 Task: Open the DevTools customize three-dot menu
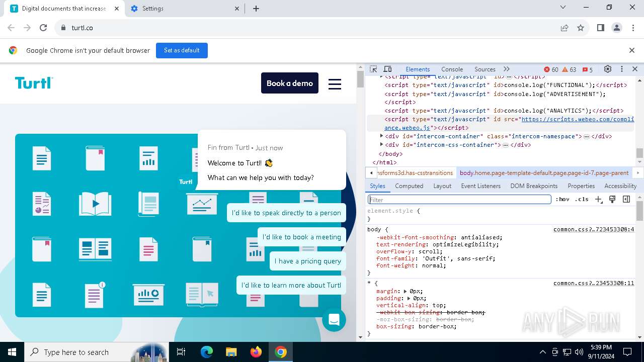622,69
